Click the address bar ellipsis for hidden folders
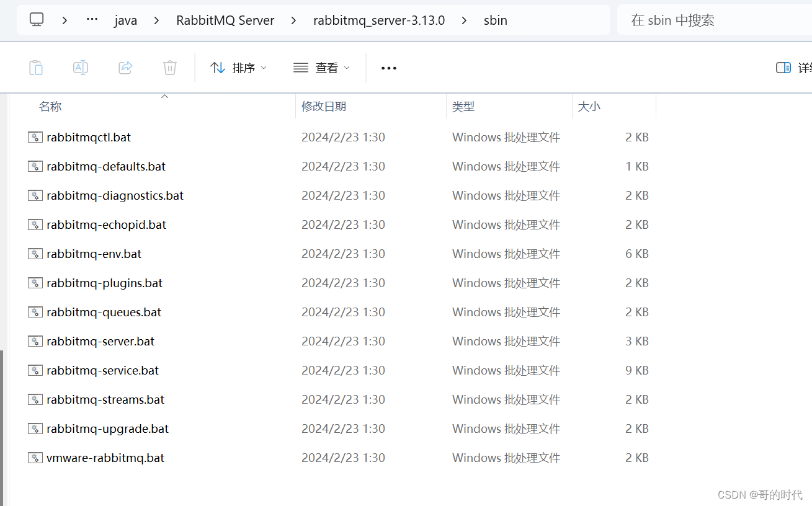This screenshot has height=506, width=812. pyautogui.click(x=92, y=20)
